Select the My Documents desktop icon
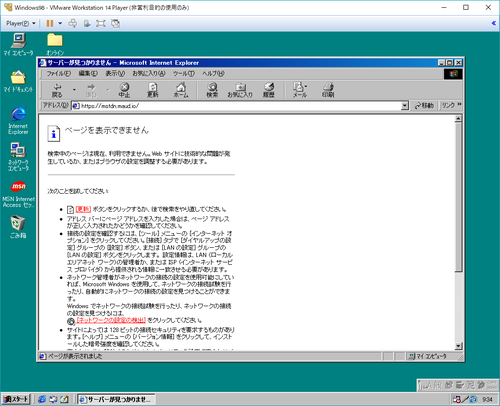 tap(18, 81)
